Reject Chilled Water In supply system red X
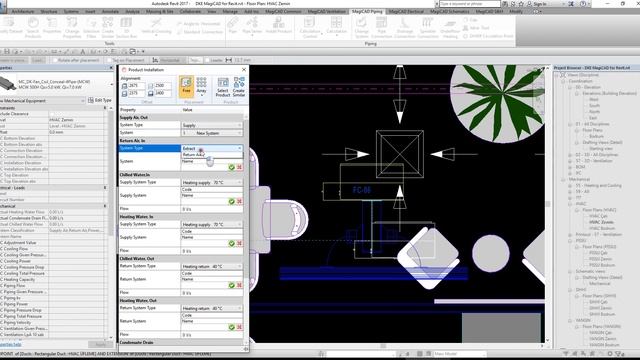This screenshot has height=360, width=640. click(x=239, y=202)
